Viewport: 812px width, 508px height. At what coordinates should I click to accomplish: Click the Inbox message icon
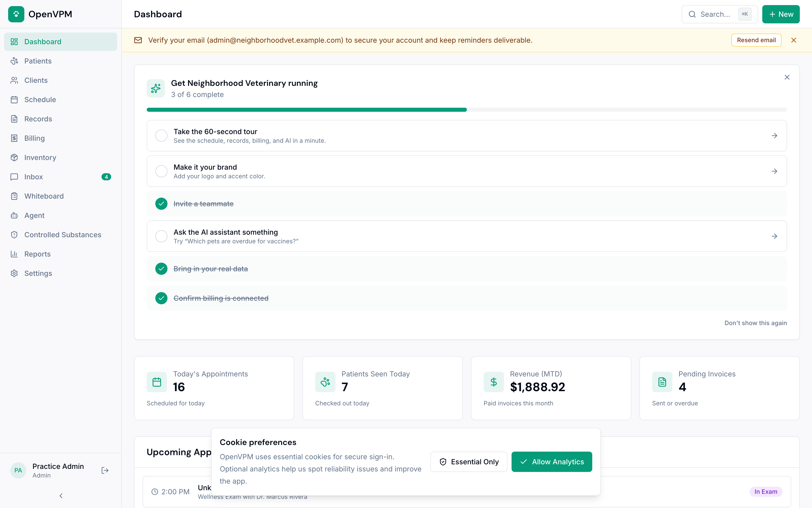point(14,177)
